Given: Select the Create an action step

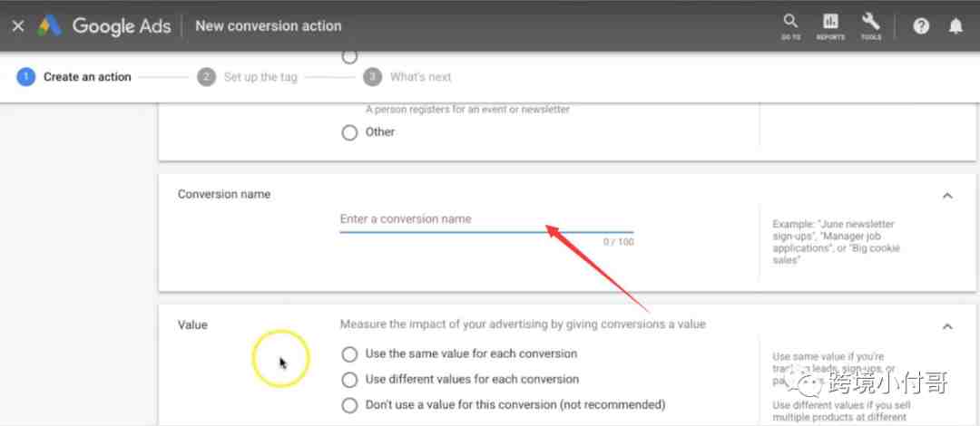Looking at the screenshot, I should point(74,77).
